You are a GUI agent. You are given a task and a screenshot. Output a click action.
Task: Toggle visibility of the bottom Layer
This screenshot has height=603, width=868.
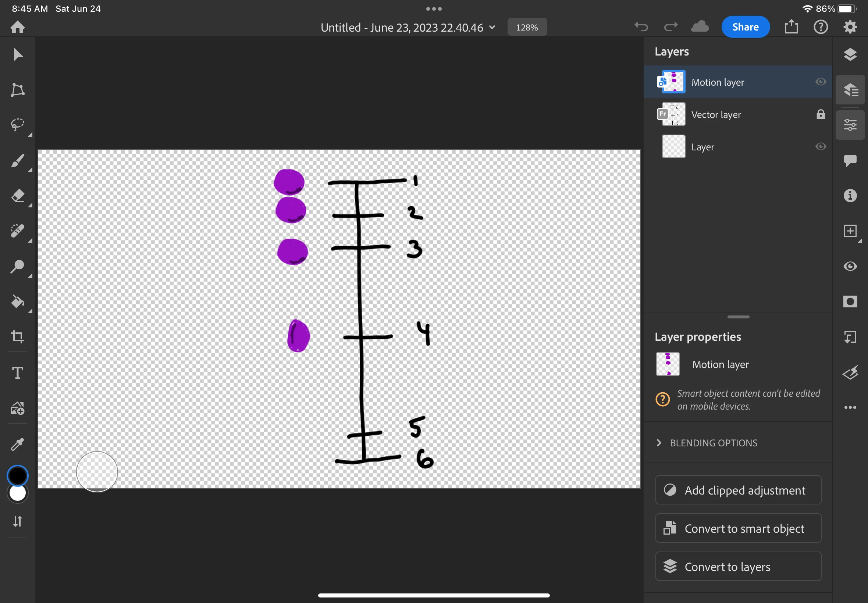pyautogui.click(x=821, y=147)
